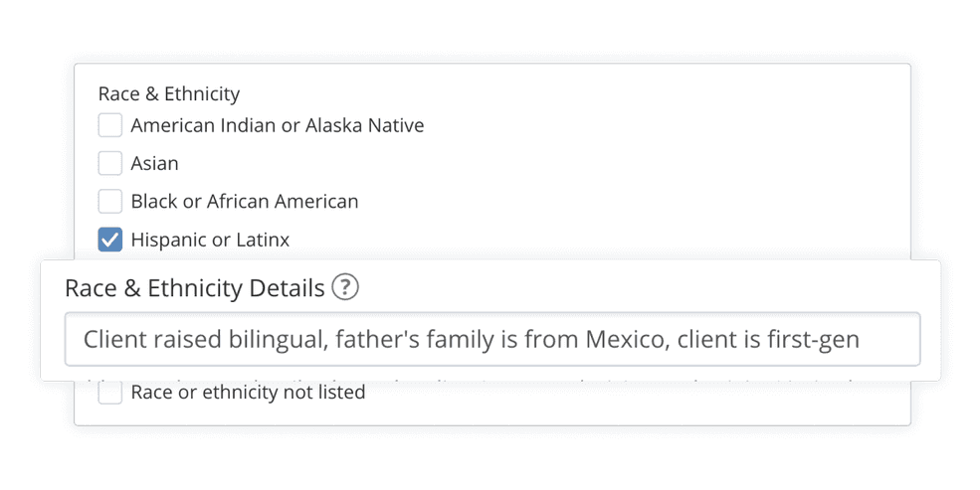Viewport: 980px width, 490px height.
Task: Click the Asian option label text
Action: coord(154,164)
